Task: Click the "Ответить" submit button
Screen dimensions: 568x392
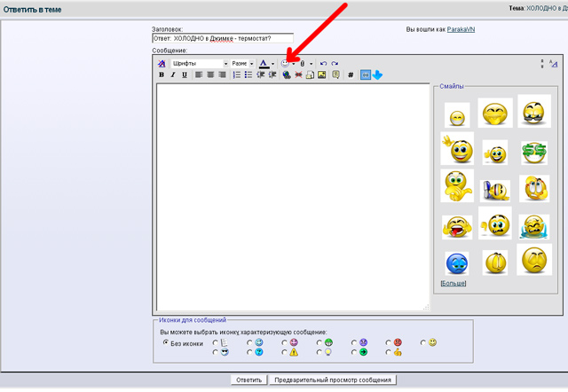Action: 248,380
